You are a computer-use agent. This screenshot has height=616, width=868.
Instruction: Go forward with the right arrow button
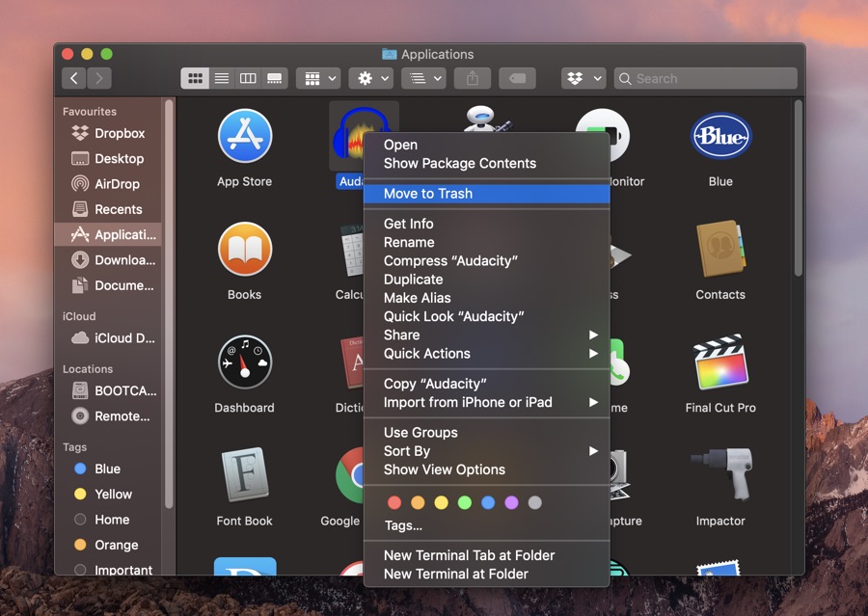tap(99, 79)
